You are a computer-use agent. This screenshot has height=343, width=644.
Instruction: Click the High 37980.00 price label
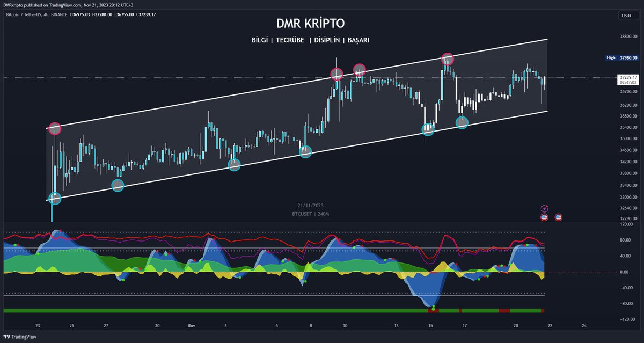click(621, 57)
